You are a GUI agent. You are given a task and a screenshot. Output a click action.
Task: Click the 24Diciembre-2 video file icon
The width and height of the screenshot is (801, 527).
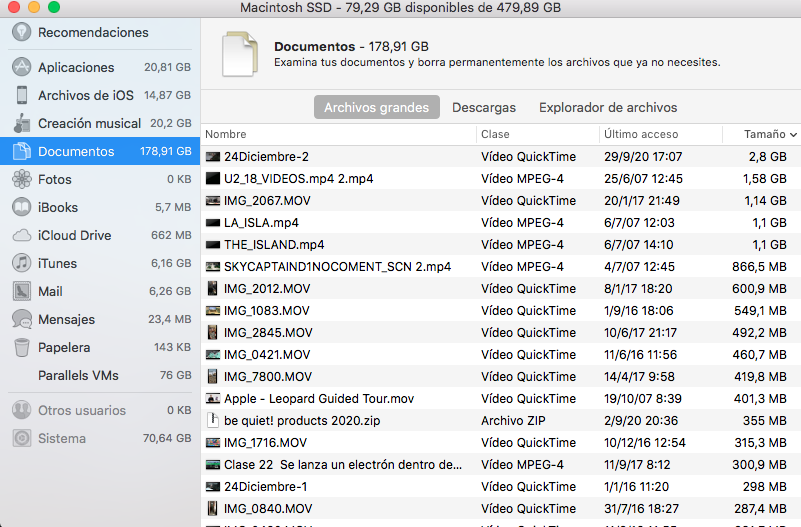213,157
